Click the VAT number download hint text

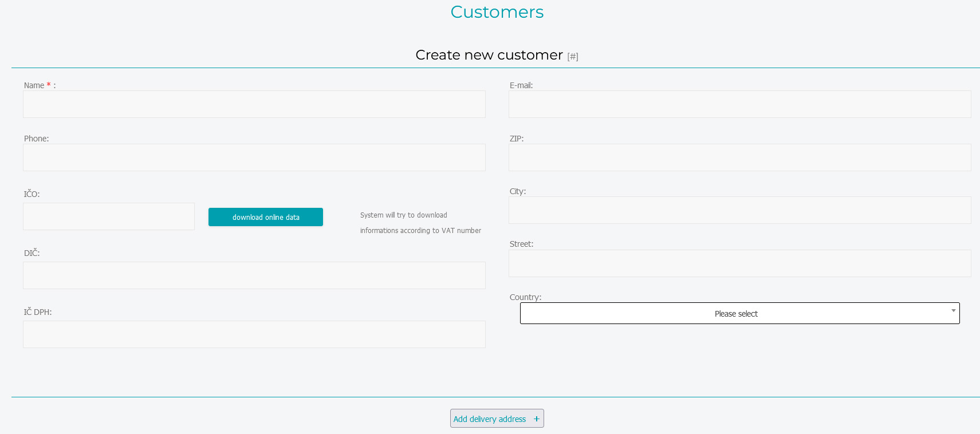point(420,223)
